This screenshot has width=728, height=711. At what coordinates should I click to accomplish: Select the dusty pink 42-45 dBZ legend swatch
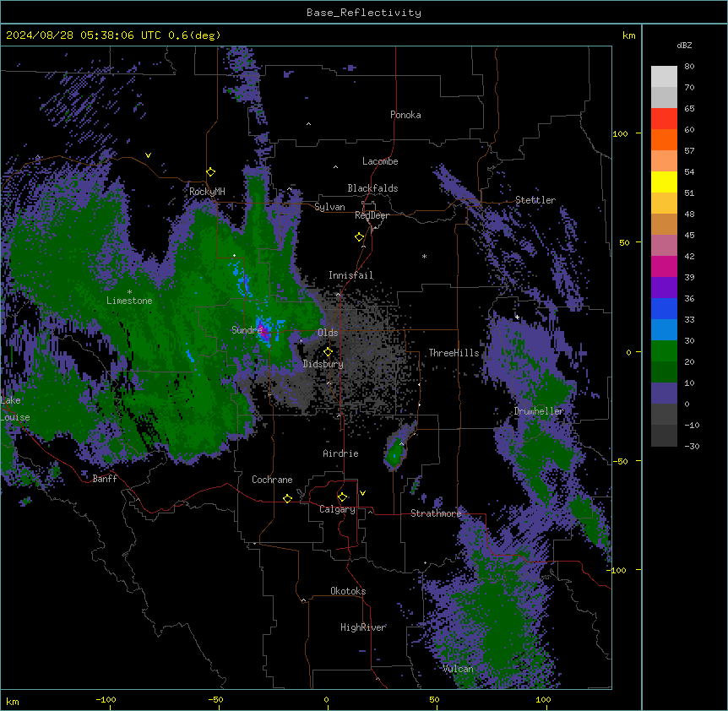pos(664,246)
